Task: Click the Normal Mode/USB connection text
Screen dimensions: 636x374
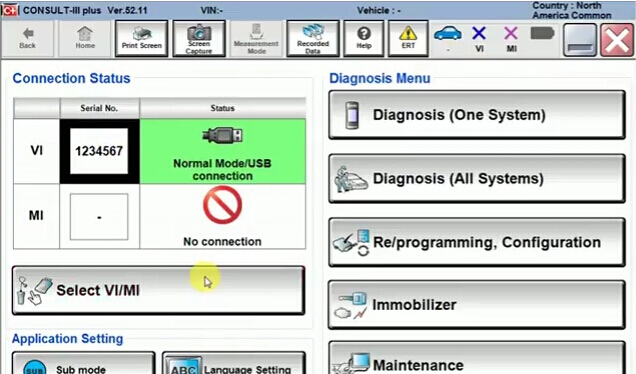Action: point(222,170)
